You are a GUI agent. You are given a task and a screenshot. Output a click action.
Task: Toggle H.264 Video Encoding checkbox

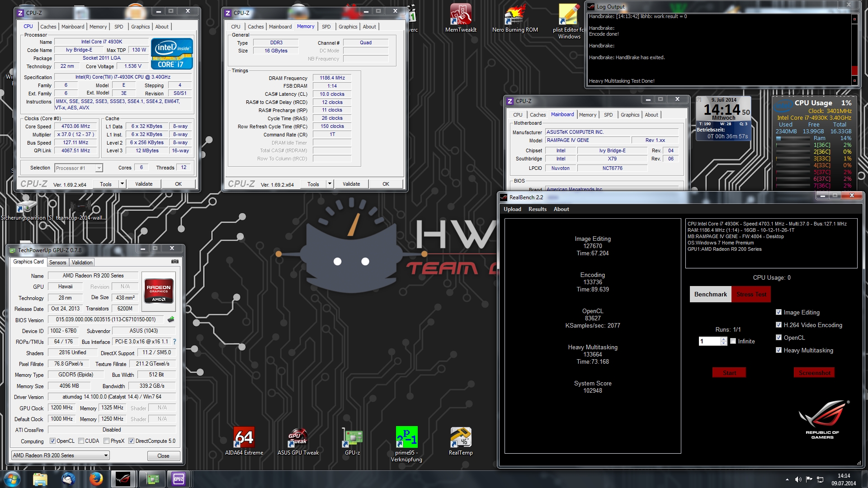[x=778, y=325]
